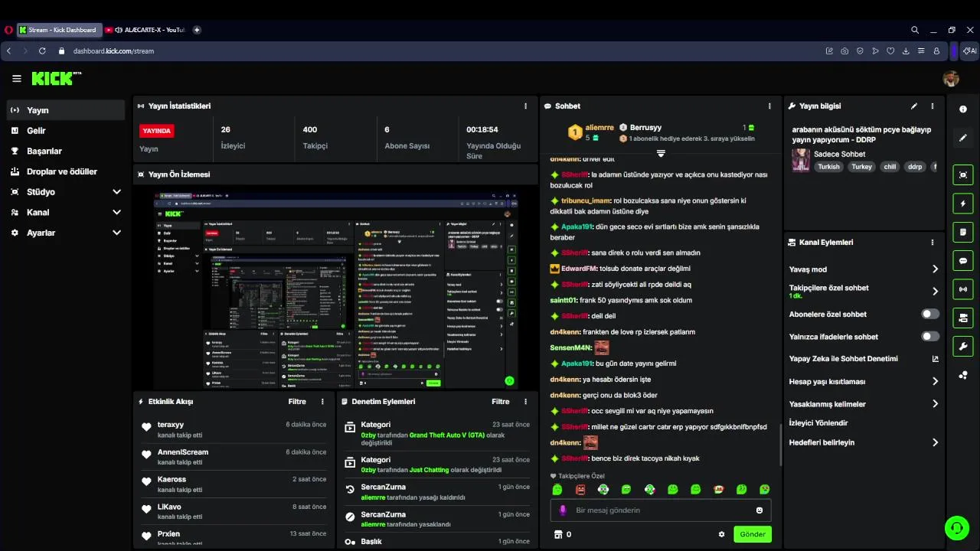
Task: Open the broadcast signal icon in the right sidebar
Action: coord(963,289)
